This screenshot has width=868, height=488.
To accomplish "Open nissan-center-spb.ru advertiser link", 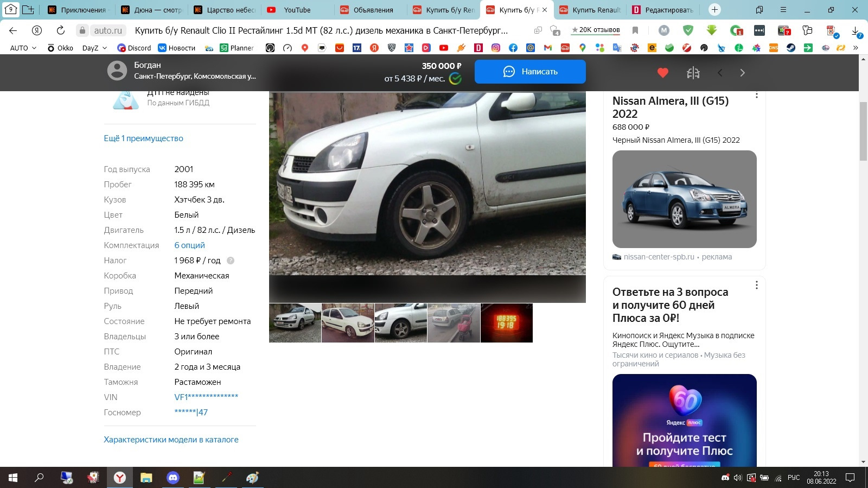I will pos(659,257).
